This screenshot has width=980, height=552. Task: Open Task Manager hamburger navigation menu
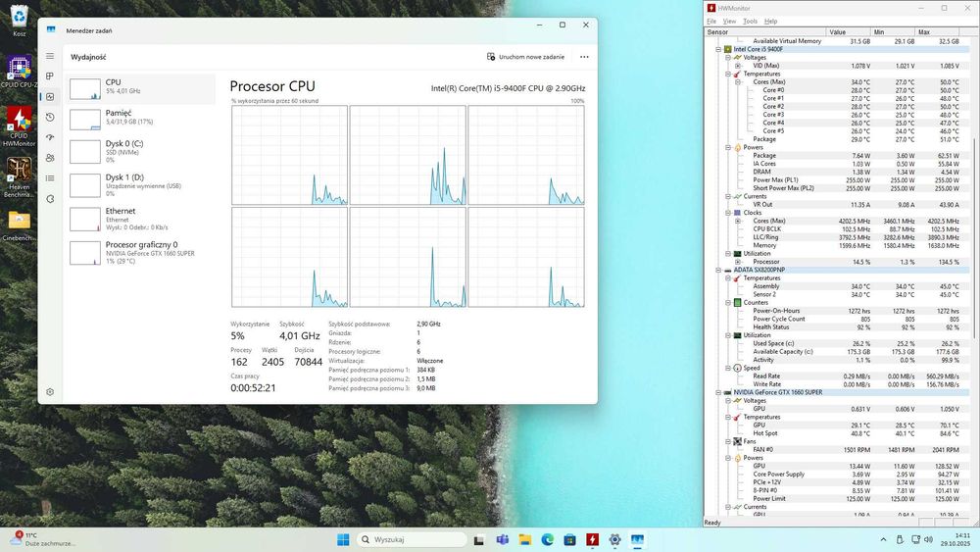click(x=50, y=56)
